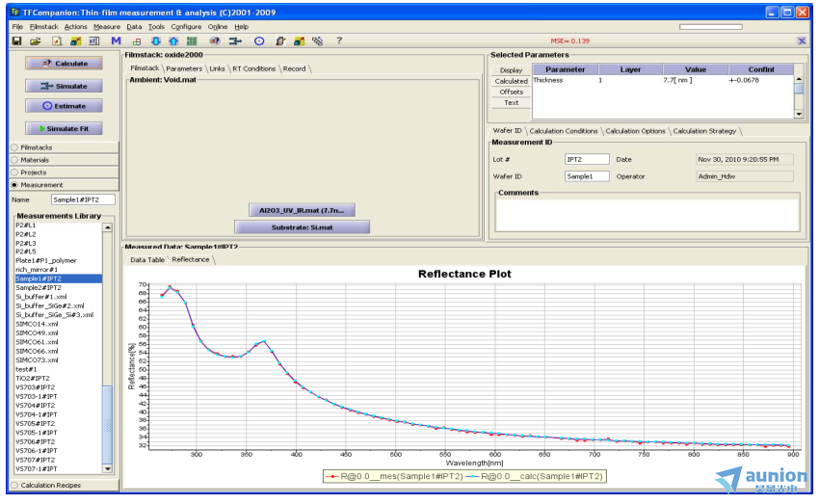Open the Calculation Strategy tab

pos(704,131)
